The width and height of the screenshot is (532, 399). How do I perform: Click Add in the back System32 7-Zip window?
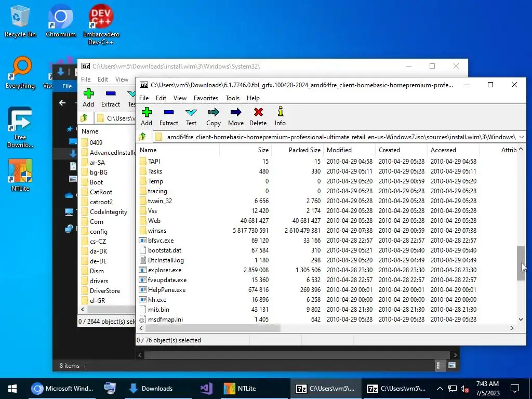pyautogui.click(x=88, y=98)
